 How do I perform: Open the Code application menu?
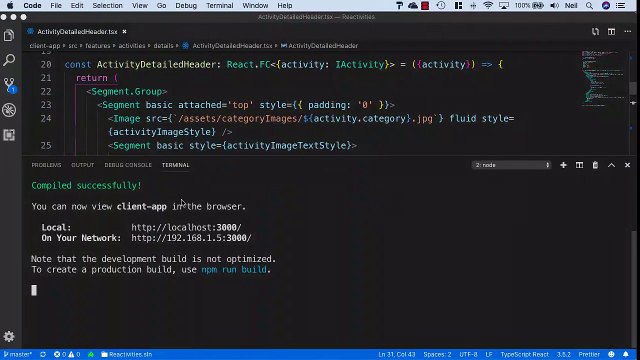(x=32, y=6)
